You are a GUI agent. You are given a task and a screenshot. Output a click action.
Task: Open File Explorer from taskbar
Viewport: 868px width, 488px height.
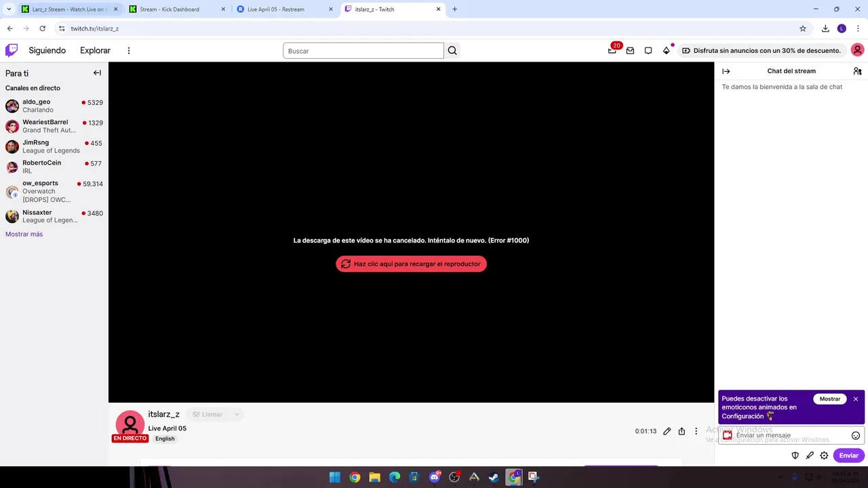tap(374, 477)
